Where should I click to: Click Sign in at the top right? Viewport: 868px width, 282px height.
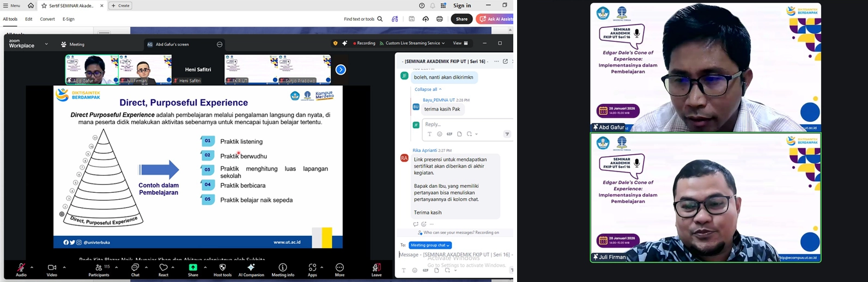[462, 5]
